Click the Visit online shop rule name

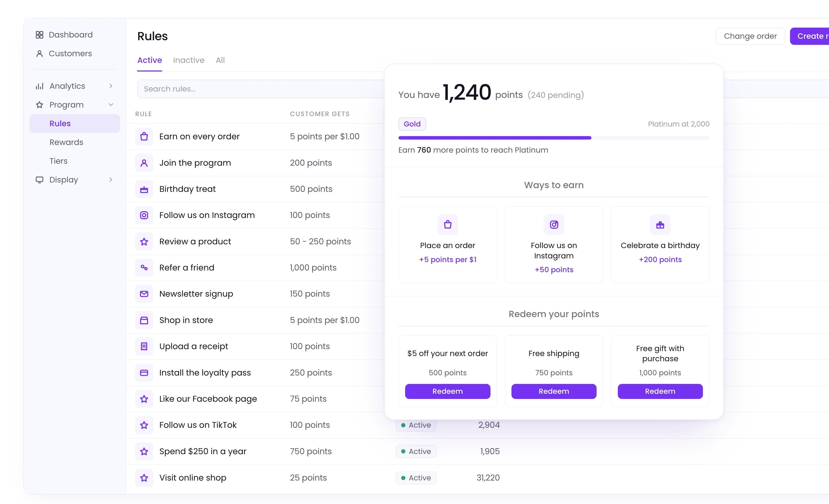193,477
